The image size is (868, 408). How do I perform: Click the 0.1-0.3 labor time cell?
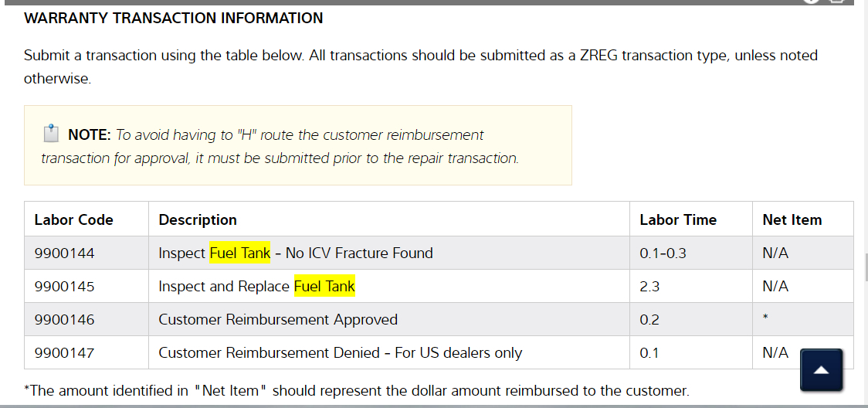(663, 253)
